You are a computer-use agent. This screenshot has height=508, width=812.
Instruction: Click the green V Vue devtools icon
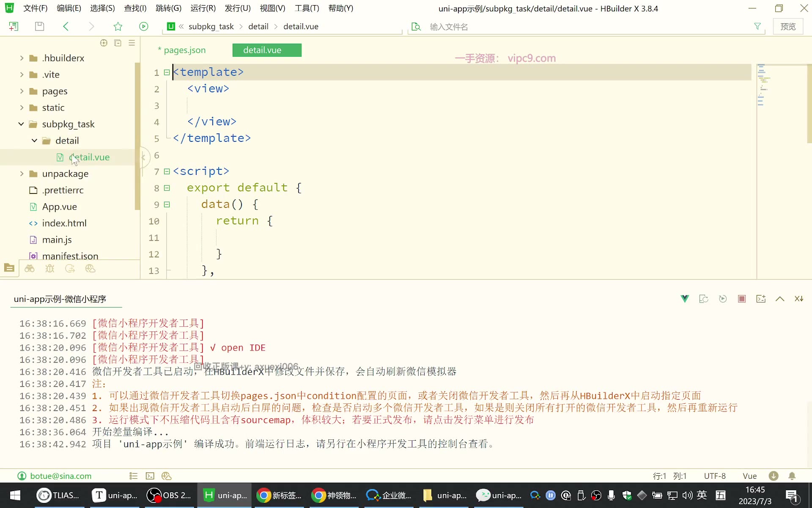685,299
